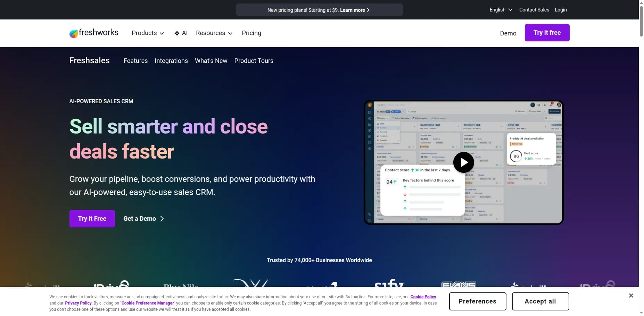Viewport: 644px width, 316px height.
Task: Click the Learn more arrow chevron
Action: click(x=368, y=10)
